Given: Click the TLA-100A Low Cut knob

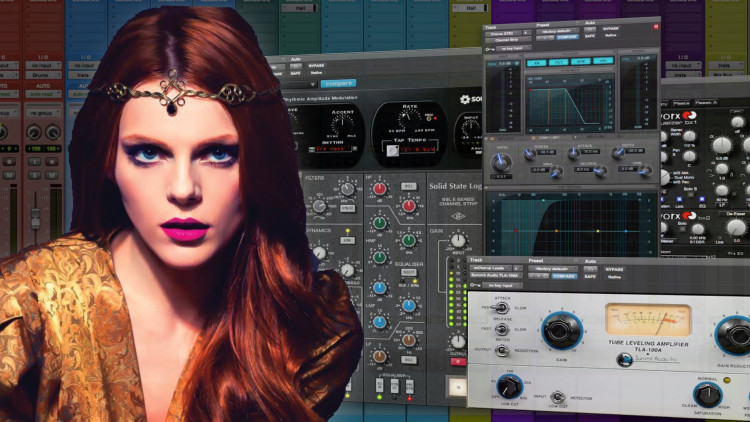Looking at the screenshot, I should click(x=509, y=386).
